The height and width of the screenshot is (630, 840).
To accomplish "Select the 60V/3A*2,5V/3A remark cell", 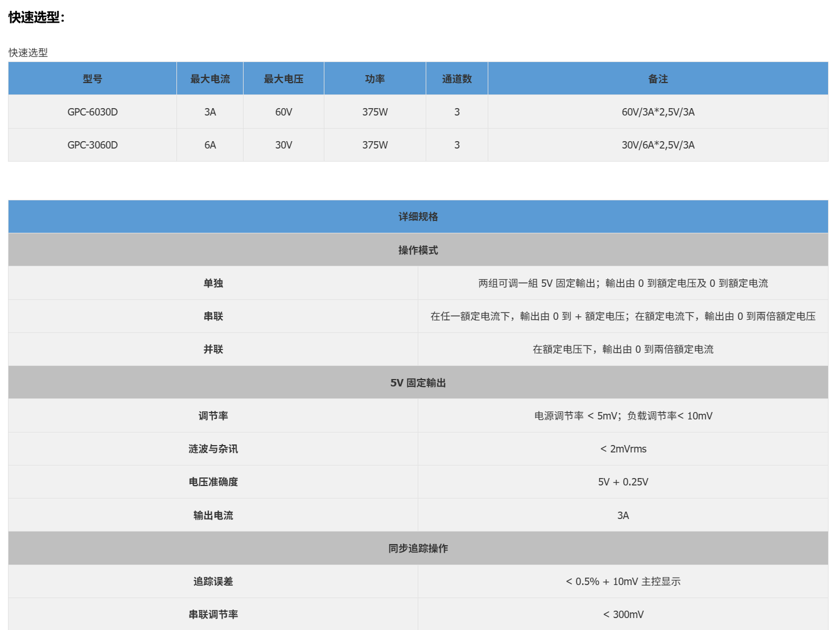I will 658,112.
